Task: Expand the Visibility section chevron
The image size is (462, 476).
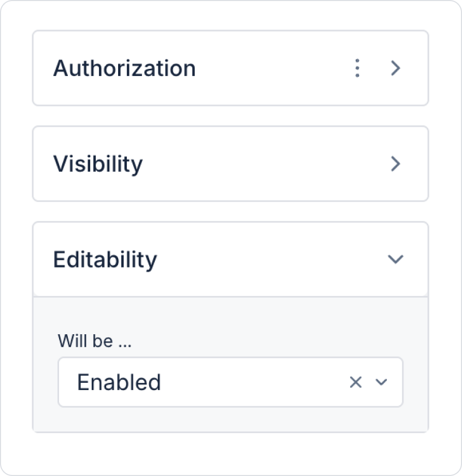Action: click(396, 164)
